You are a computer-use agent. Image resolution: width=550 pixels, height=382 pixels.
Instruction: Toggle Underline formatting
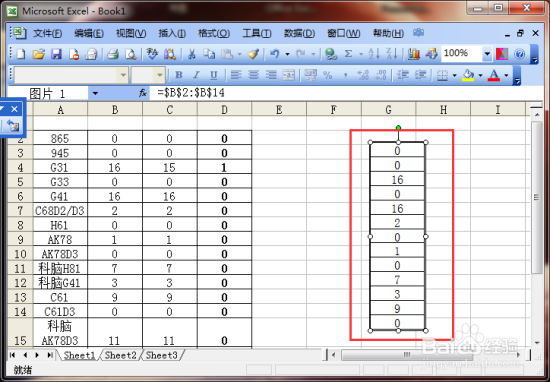coord(214,75)
